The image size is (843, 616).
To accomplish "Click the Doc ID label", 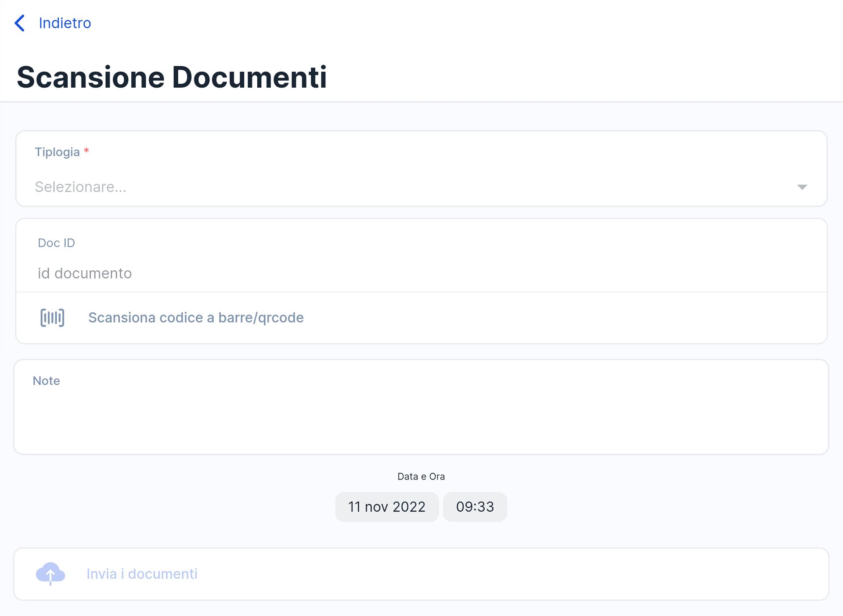I will (56, 243).
